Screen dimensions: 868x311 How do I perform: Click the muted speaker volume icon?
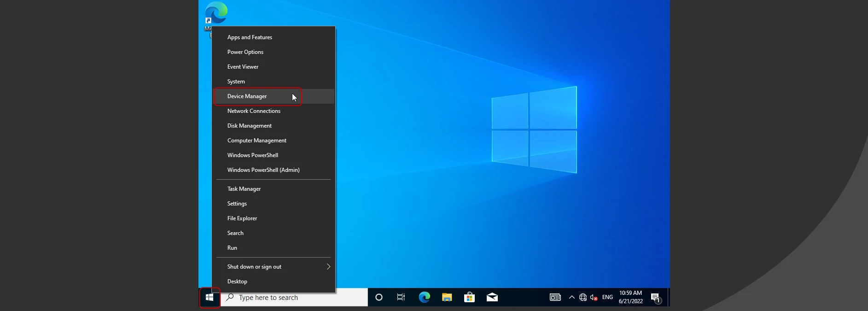594,298
